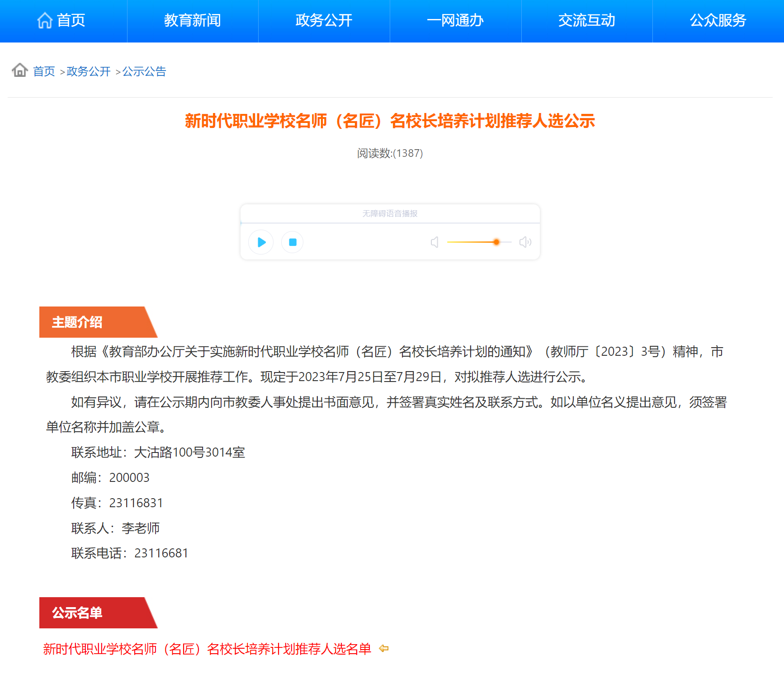
Task: Click the quiet speaker icon left of the volume slider
Action: coord(435,242)
